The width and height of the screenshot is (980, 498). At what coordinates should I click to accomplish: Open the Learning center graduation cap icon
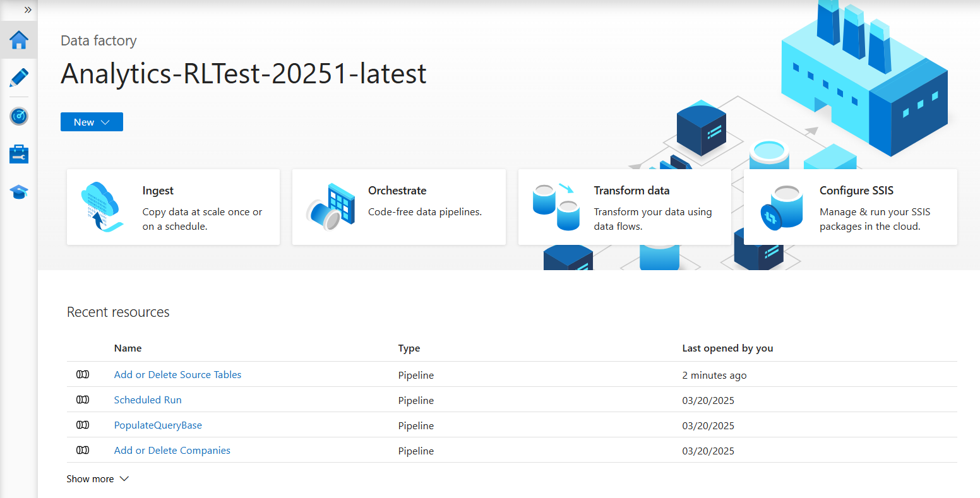(x=19, y=192)
